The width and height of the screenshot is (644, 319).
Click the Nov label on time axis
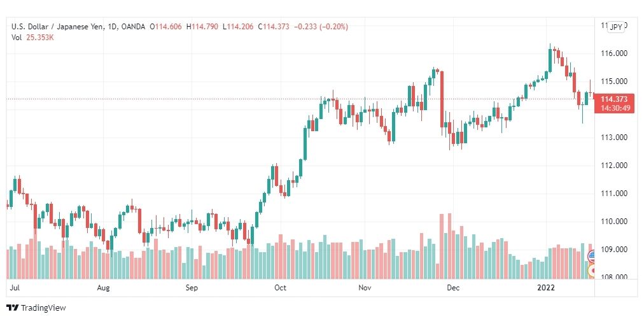tap(365, 288)
